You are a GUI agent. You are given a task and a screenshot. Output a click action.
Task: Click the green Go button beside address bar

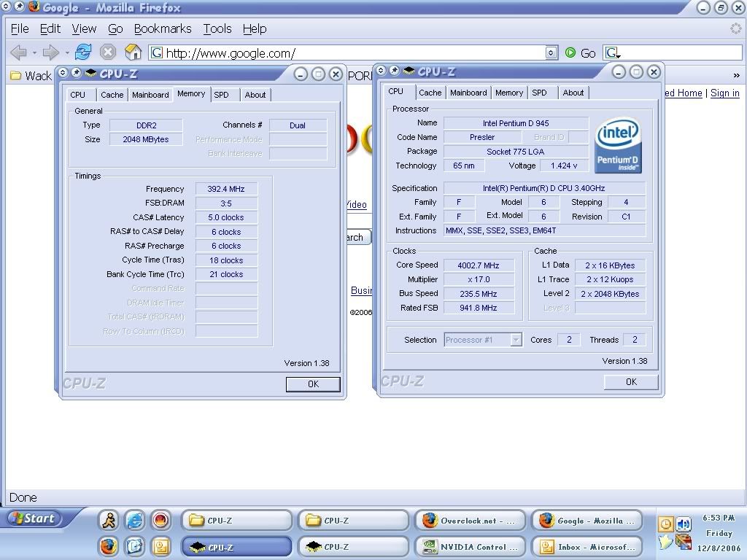click(x=580, y=52)
